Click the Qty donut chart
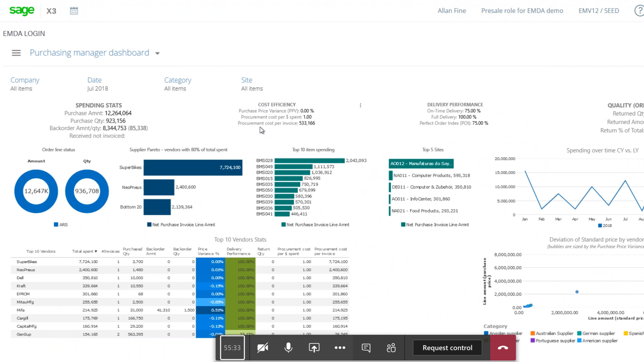Screen dimensions: 644x362 (x=87, y=191)
